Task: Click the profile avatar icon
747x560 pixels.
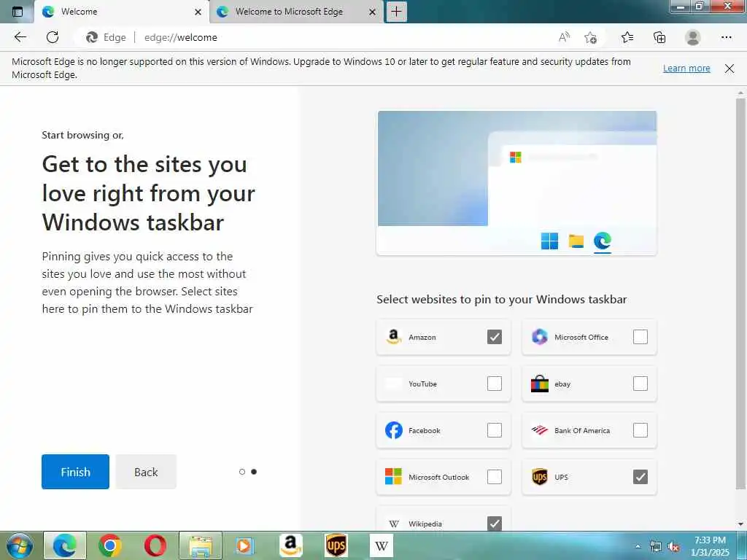Action: click(x=693, y=37)
